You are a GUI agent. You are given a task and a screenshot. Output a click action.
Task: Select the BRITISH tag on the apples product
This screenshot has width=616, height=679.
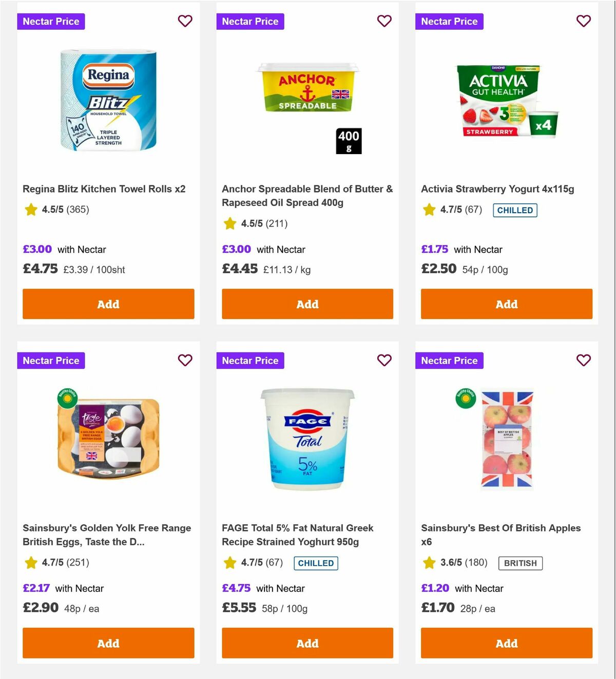click(x=521, y=563)
